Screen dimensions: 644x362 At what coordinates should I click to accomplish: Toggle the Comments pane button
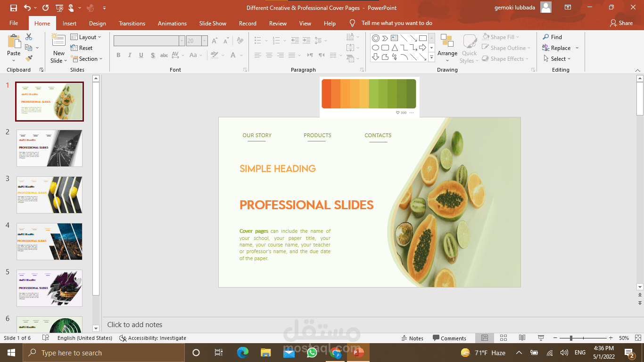coord(449,338)
